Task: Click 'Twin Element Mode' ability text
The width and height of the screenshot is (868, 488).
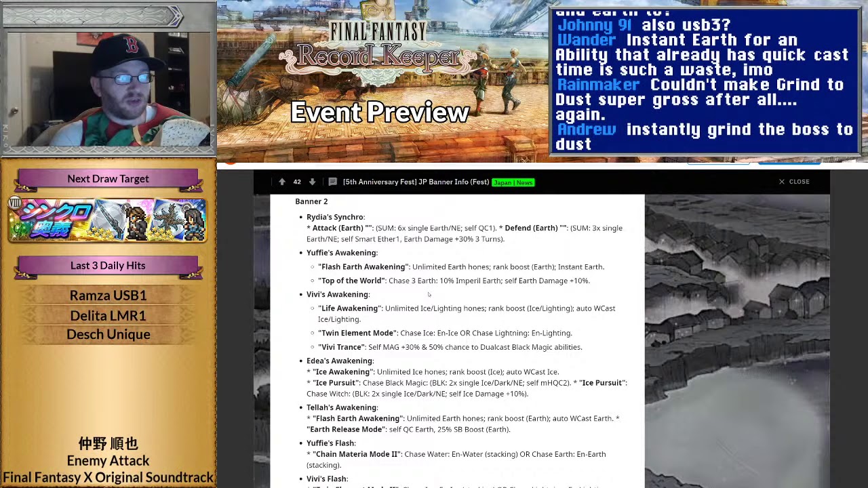Action: tap(357, 333)
